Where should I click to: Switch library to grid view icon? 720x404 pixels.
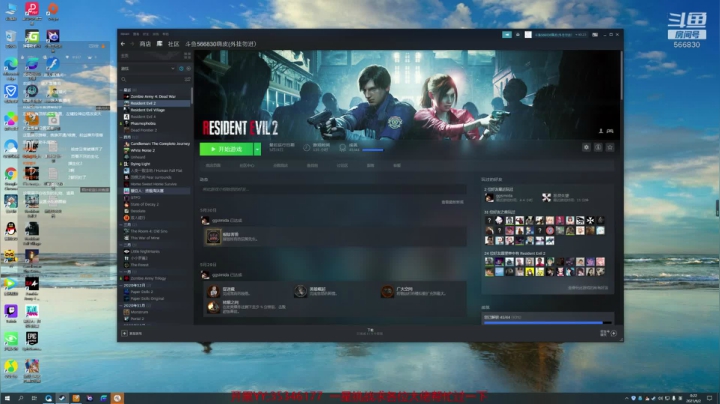[187, 56]
